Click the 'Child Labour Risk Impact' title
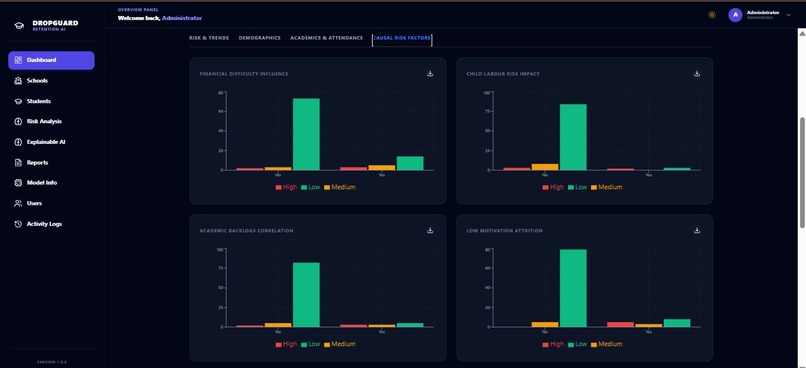Screen dimensions: 806x368 503,74
